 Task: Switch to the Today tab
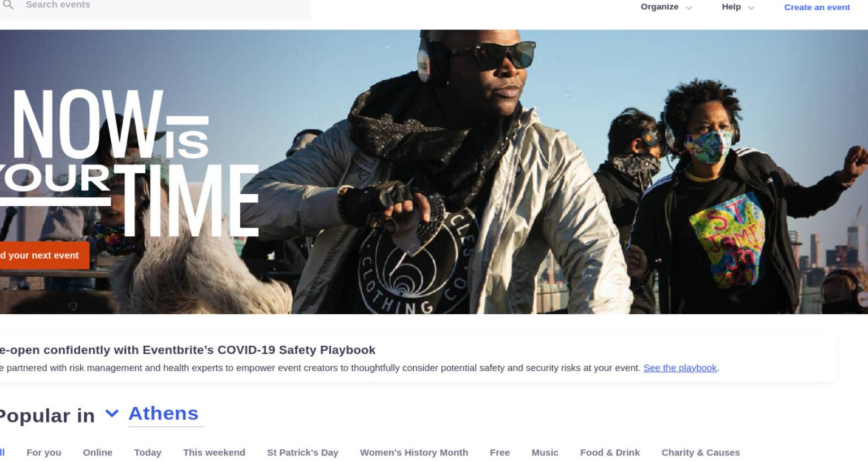[147, 453]
